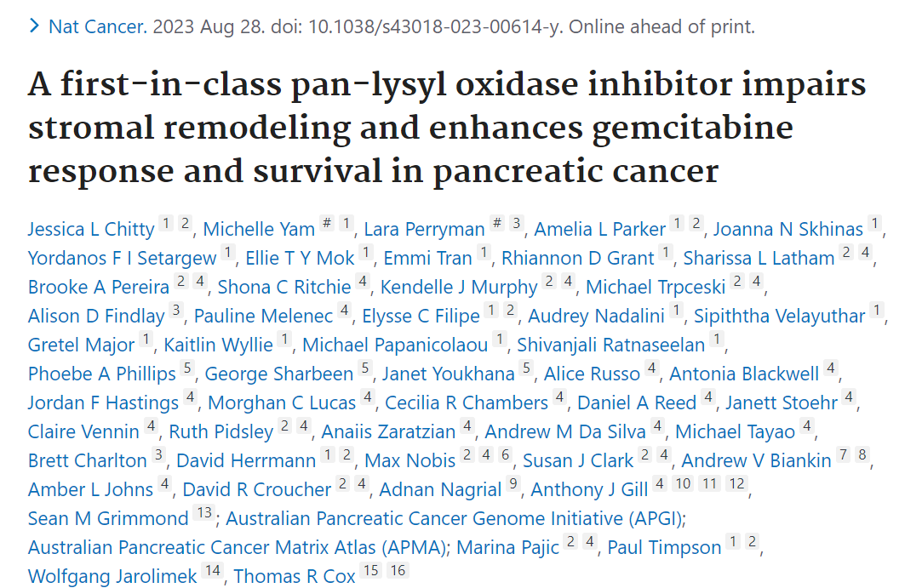Open author Jessica L Chitty's page
922x588 pixels.
pos(91,229)
